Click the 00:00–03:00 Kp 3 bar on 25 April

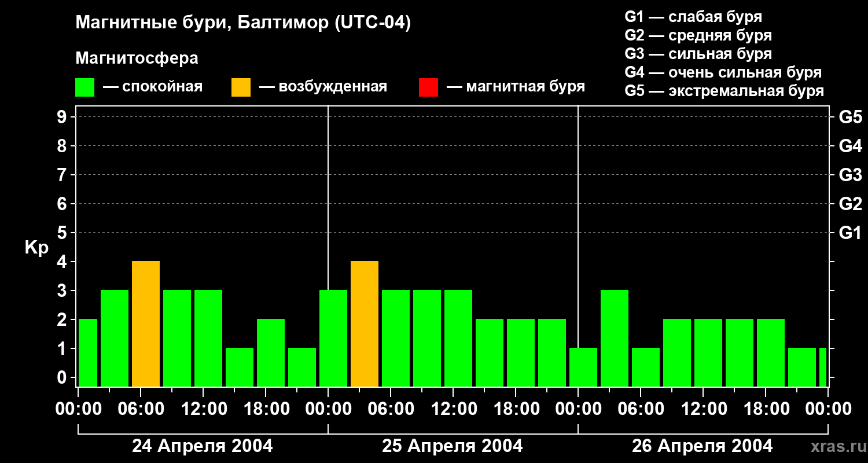pos(333,338)
